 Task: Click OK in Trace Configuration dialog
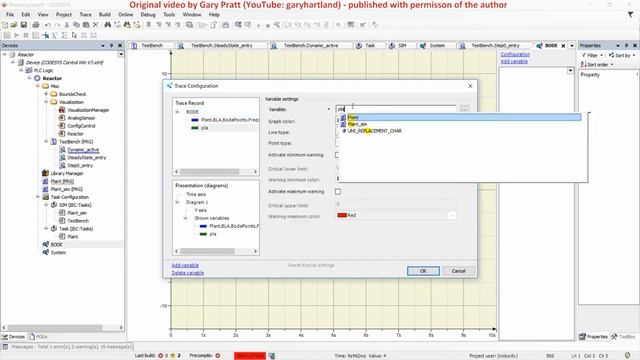423,271
